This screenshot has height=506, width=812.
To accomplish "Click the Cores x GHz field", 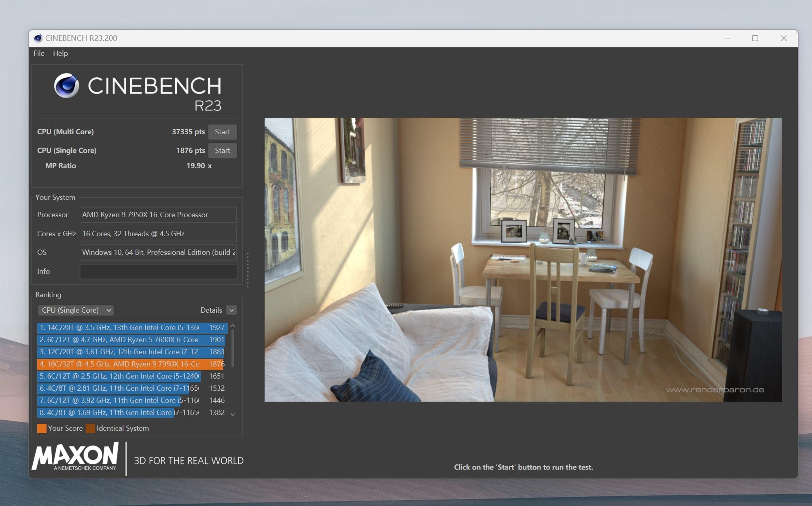I will click(x=158, y=234).
